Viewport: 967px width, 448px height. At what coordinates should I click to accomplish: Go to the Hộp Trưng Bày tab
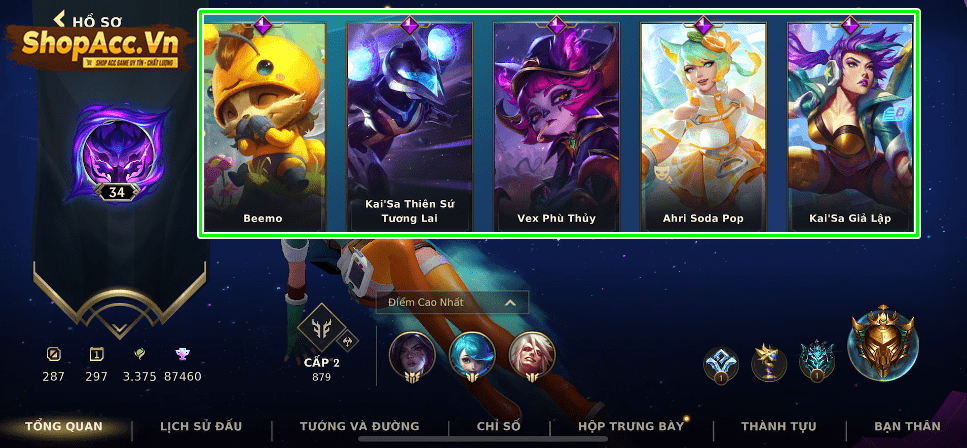click(631, 426)
